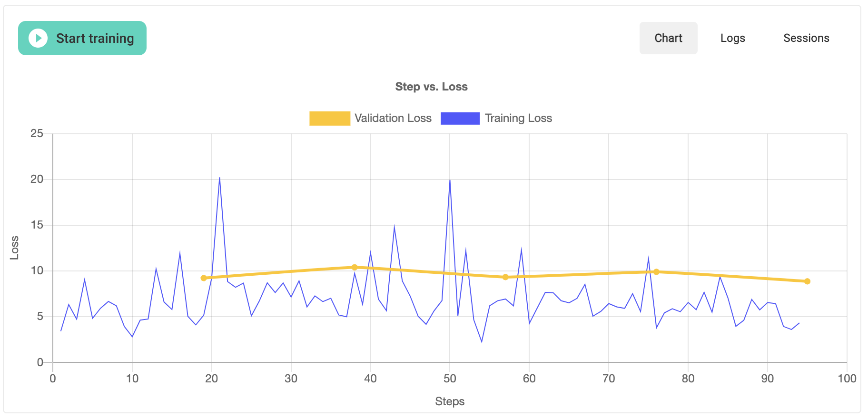Click the last validation loss point at step 95

(x=807, y=281)
